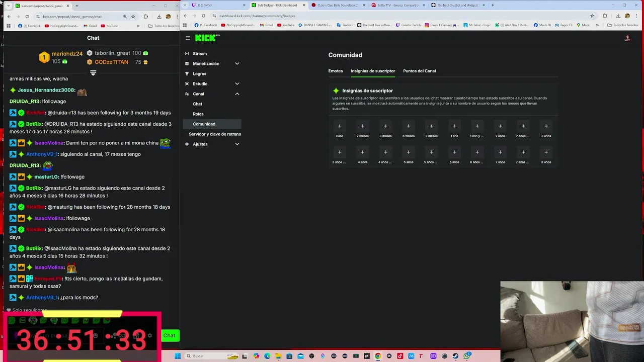Open the Kick dashboard hamburger menu

pyautogui.click(x=188, y=38)
